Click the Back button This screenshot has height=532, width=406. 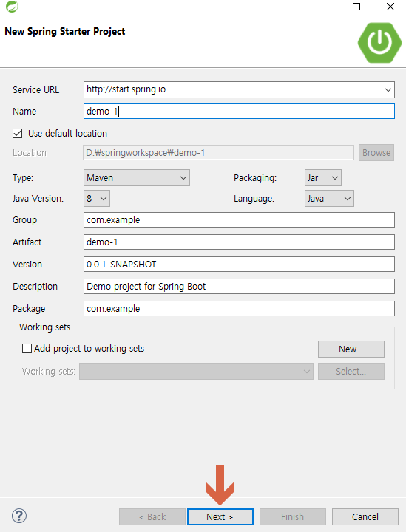(152, 516)
